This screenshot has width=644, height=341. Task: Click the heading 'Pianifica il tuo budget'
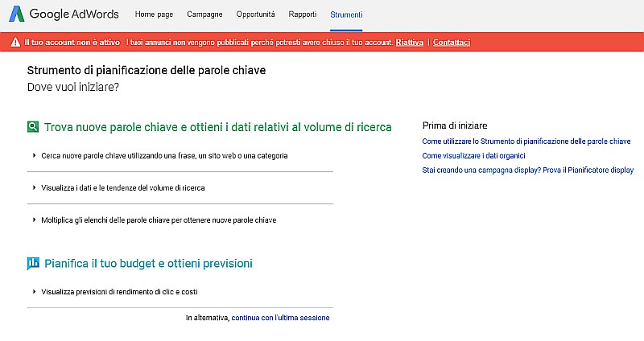point(148,264)
